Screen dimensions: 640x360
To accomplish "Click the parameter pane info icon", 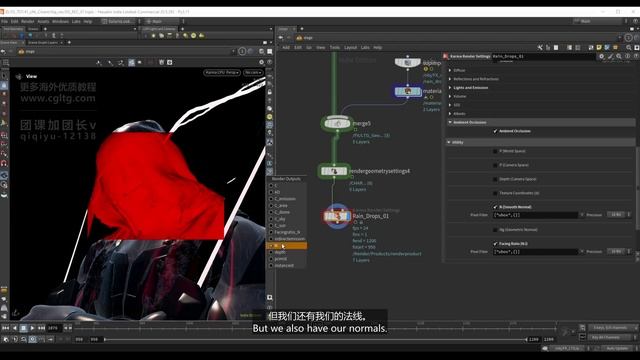I will tap(627, 56).
